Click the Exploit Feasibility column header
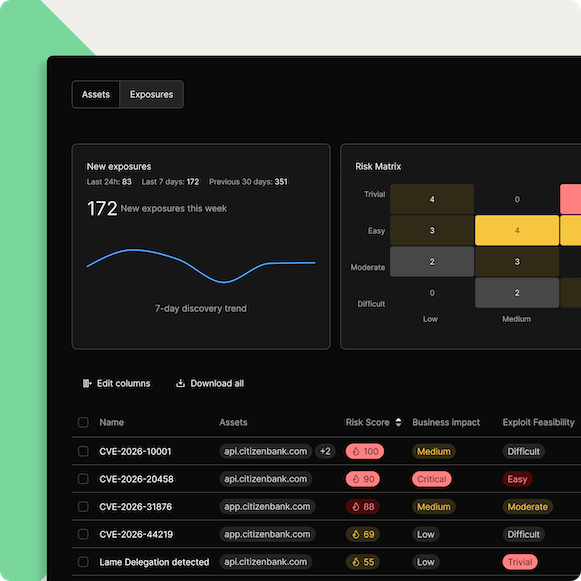The height and width of the screenshot is (581, 581). pos(538,422)
